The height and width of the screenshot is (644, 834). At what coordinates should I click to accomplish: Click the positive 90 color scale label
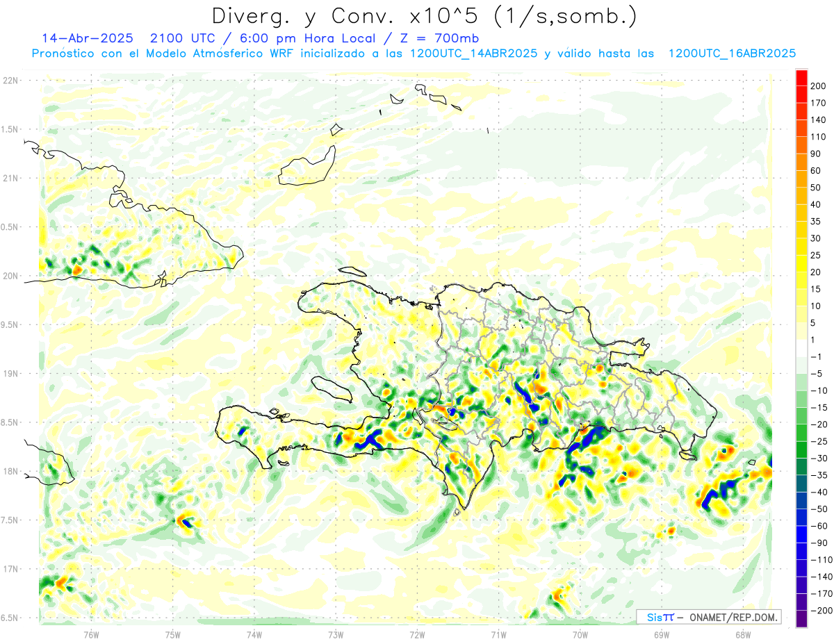tap(816, 154)
